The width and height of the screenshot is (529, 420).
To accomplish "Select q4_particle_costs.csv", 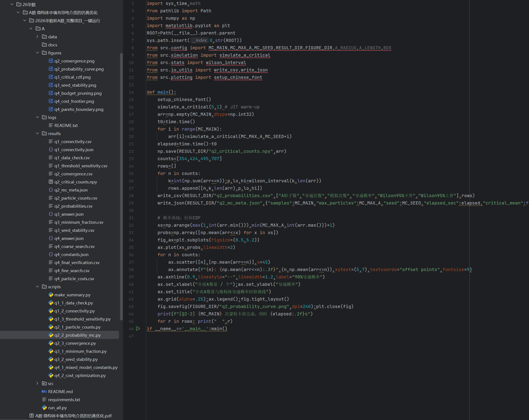I will (x=74, y=279).
